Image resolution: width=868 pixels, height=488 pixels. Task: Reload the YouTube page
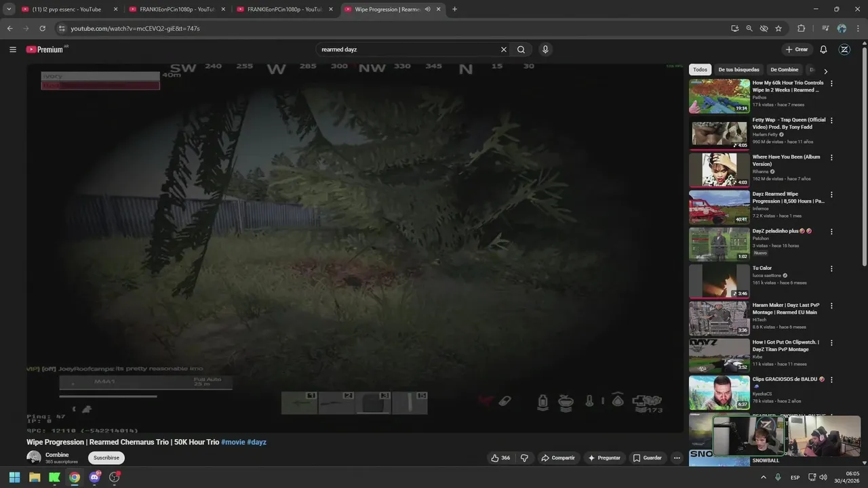tap(42, 28)
